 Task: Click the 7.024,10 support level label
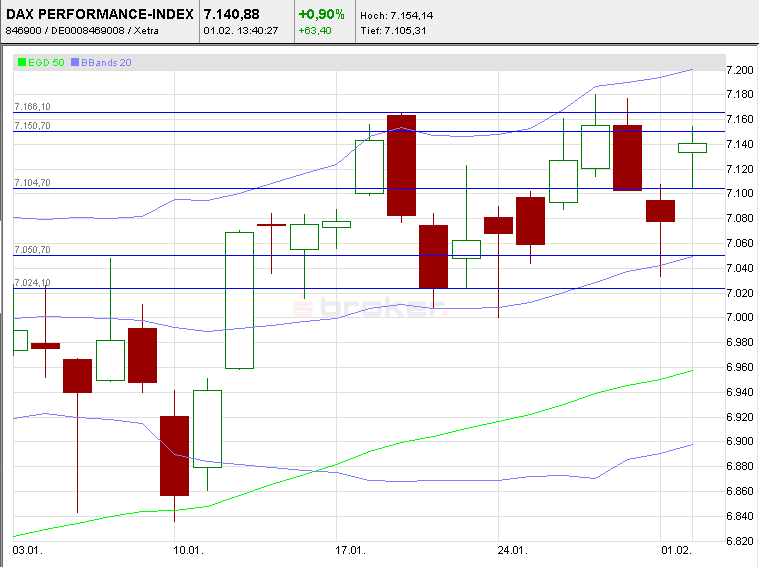[32, 282]
